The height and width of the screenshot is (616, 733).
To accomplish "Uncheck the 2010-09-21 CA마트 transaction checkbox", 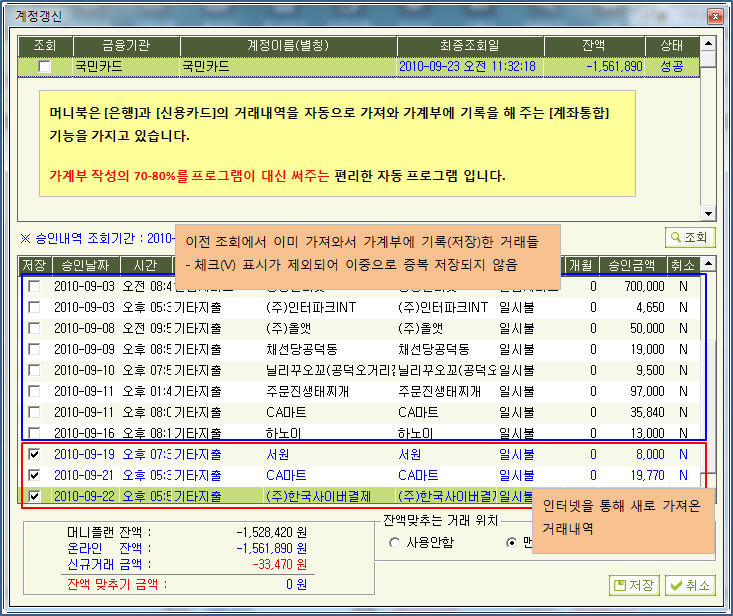I will [36, 475].
